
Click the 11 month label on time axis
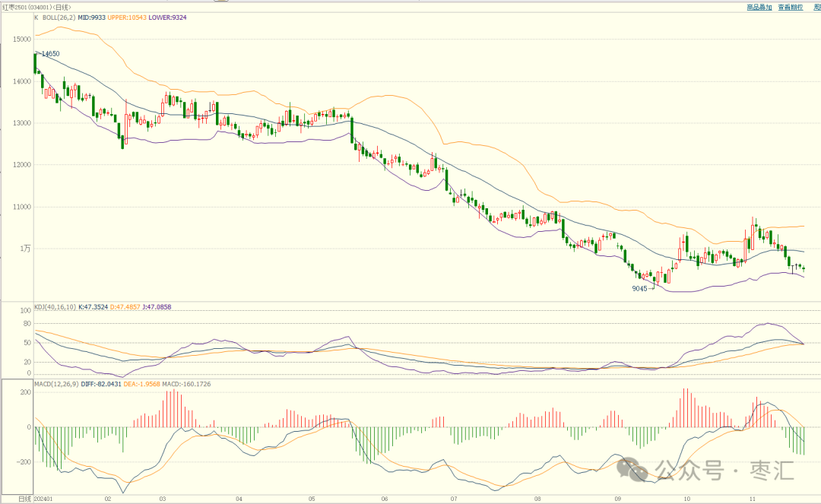[753, 499]
